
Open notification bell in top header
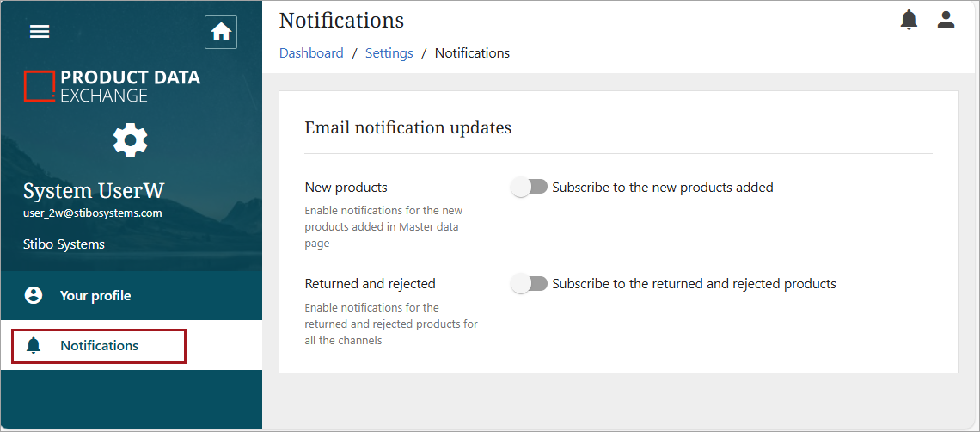pyautogui.click(x=909, y=20)
